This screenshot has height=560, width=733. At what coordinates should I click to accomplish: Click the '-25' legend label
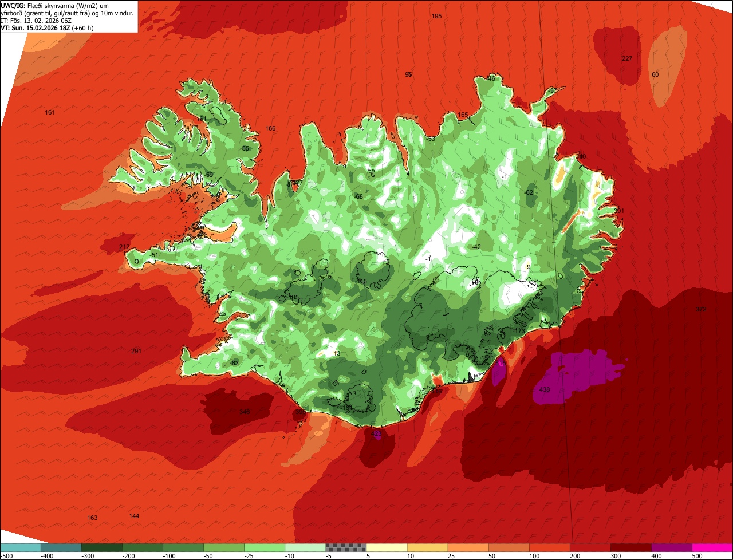(x=250, y=556)
